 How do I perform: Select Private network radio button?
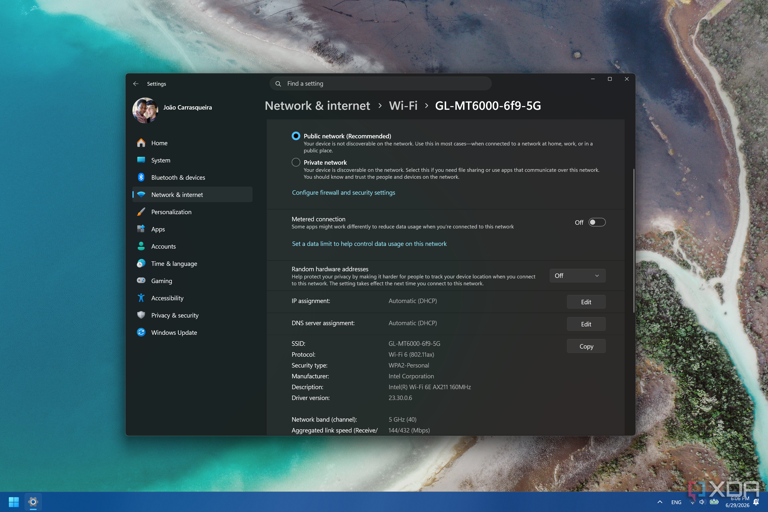296,162
